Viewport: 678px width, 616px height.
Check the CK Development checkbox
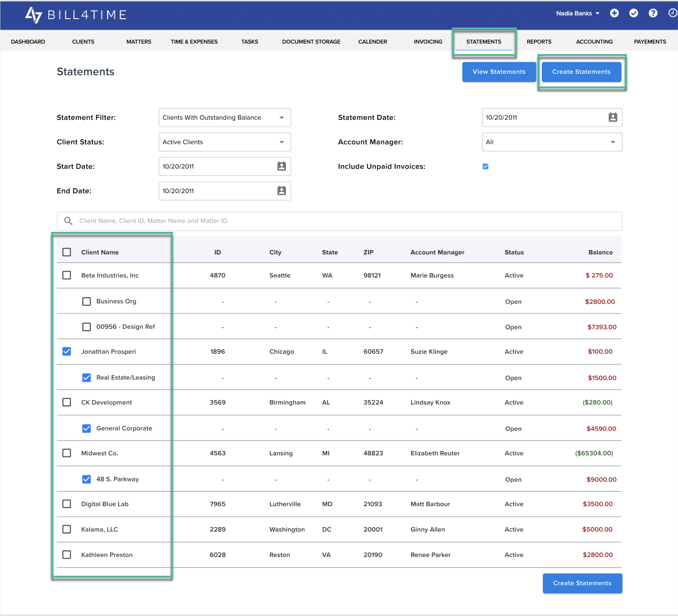tap(67, 402)
